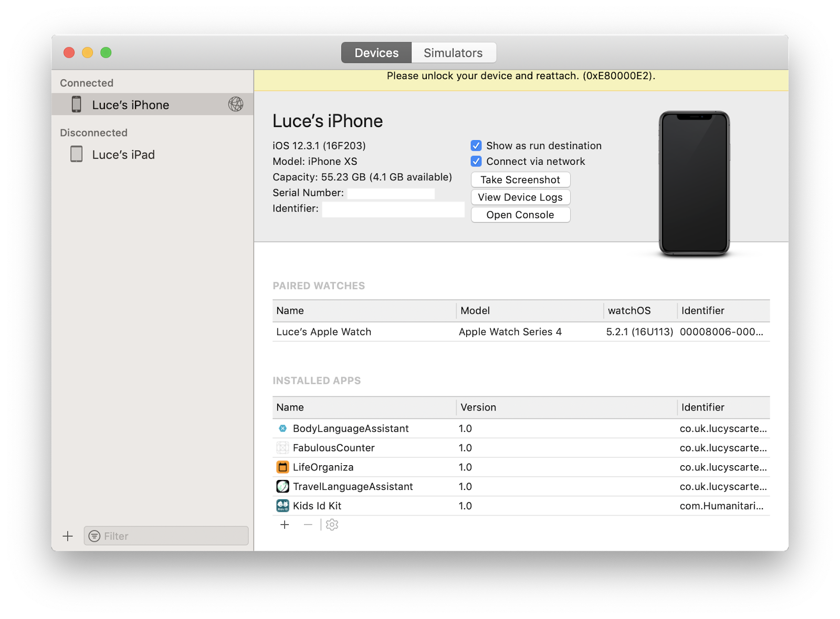The height and width of the screenshot is (619, 840).
Task: Minimize the window with yellow button
Action: pos(87,53)
